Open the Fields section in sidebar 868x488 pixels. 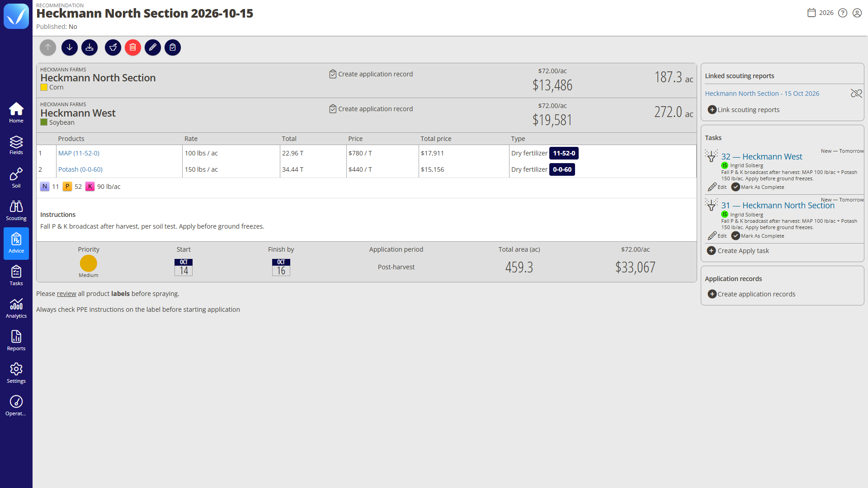[x=16, y=145]
